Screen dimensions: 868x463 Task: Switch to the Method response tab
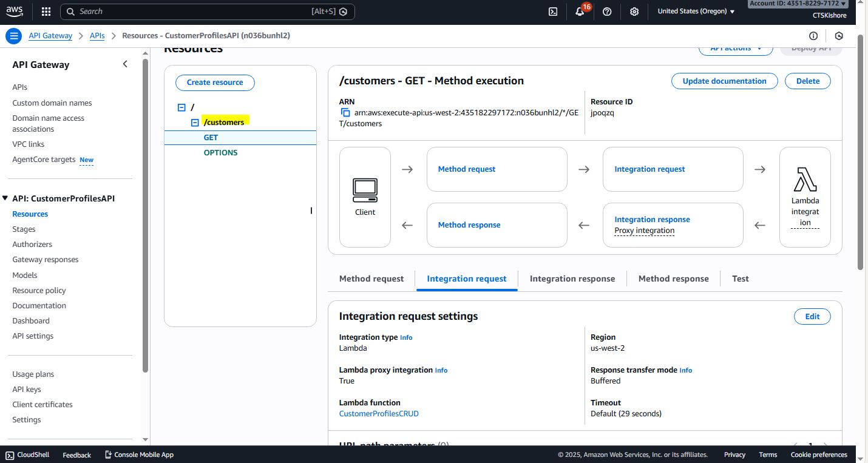coord(673,279)
